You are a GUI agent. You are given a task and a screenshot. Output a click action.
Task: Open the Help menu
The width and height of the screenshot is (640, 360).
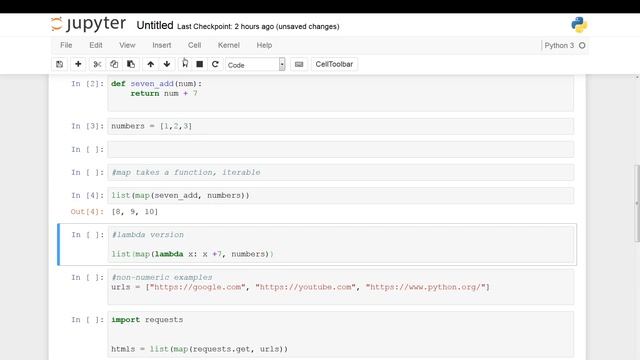click(264, 45)
